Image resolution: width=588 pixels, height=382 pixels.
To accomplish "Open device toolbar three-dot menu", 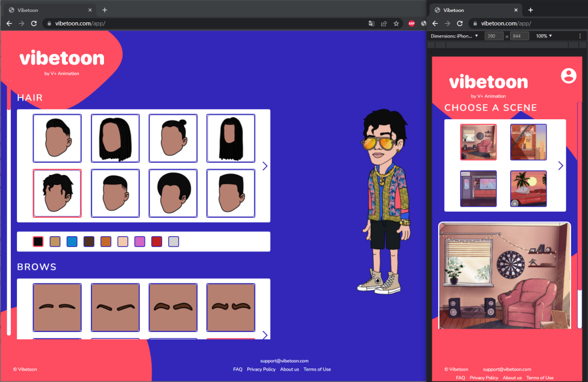I will click(x=580, y=36).
